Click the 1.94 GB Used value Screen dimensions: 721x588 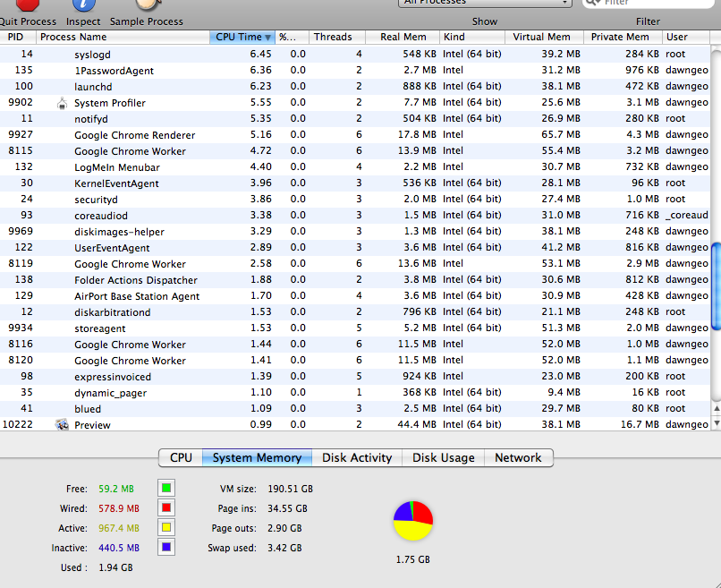[115, 567]
